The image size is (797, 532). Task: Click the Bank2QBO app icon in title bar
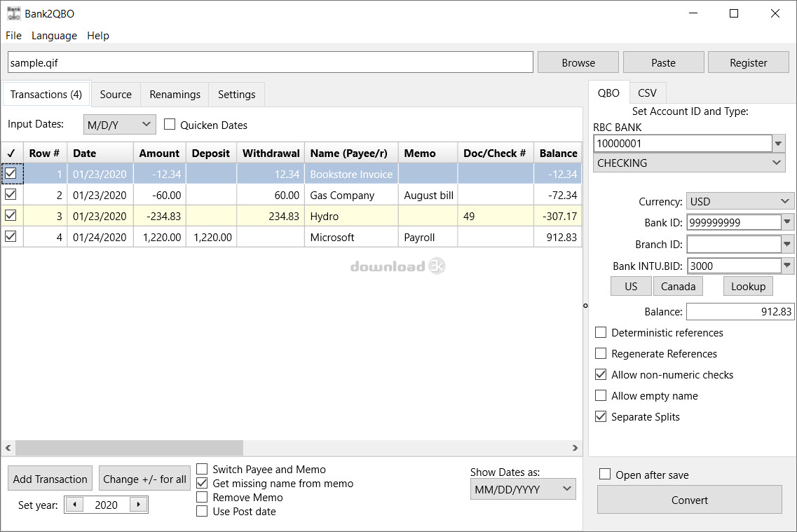click(13, 13)
